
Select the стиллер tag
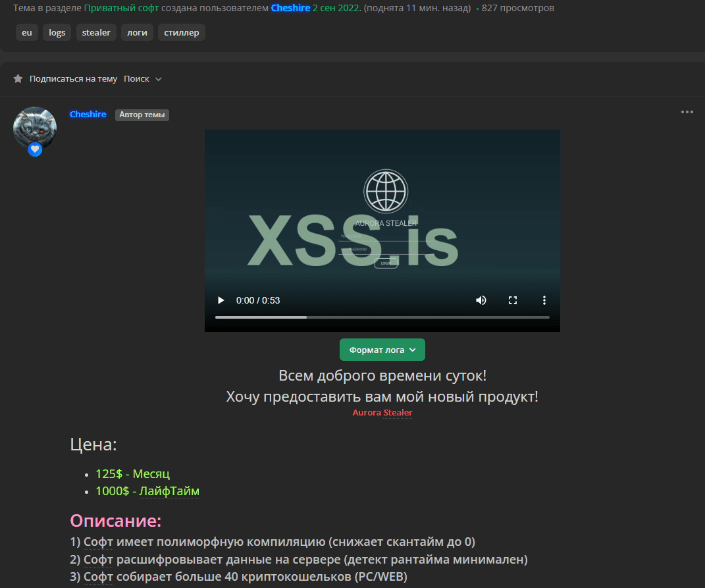[x=181, y=32]
